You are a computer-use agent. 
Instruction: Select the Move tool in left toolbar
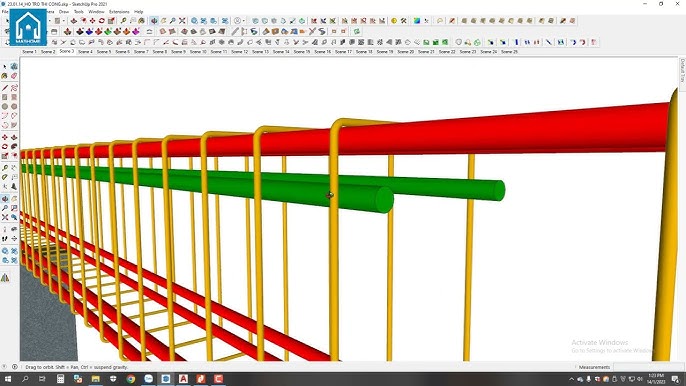[5, 137]
